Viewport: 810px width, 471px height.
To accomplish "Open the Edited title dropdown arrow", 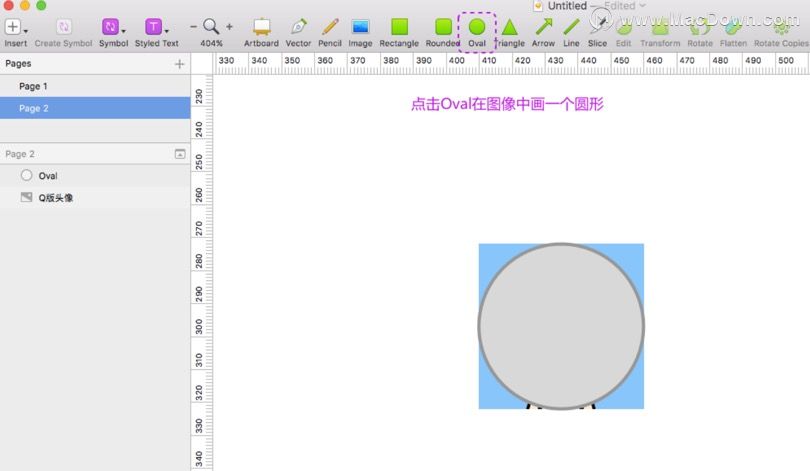I will [x=643, y=6].
